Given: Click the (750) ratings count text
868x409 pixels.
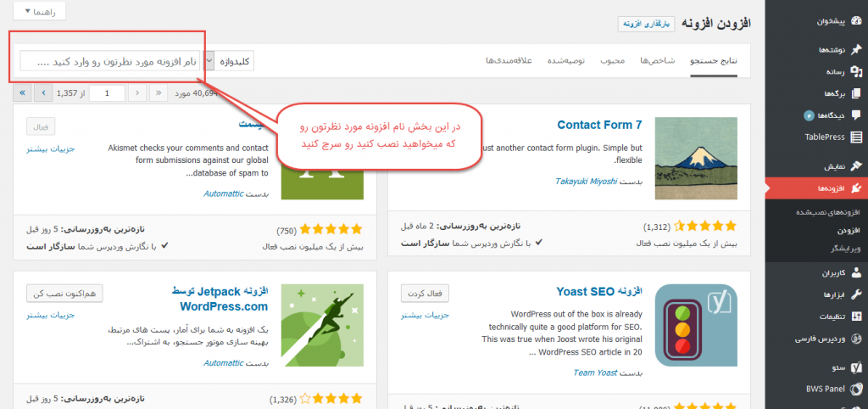Looking at the screenshot, I should tap(287, 230).
